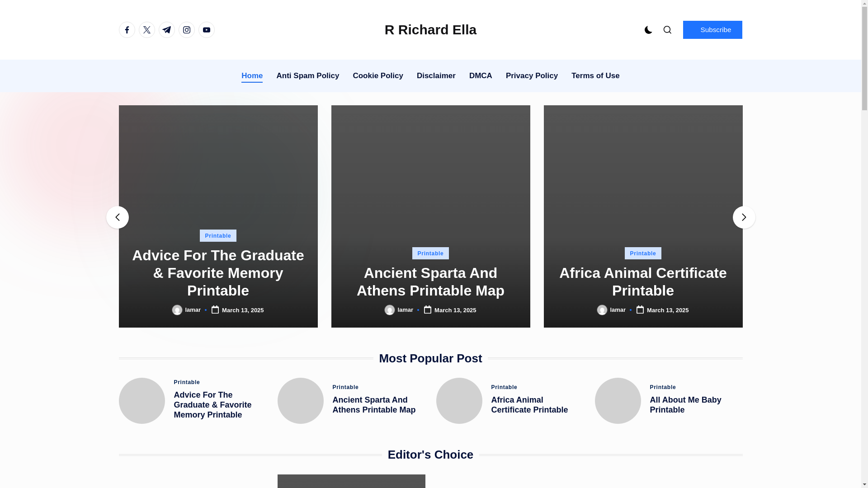Show the previous slide in carousel
868x488 pixels.
(118, 217)
